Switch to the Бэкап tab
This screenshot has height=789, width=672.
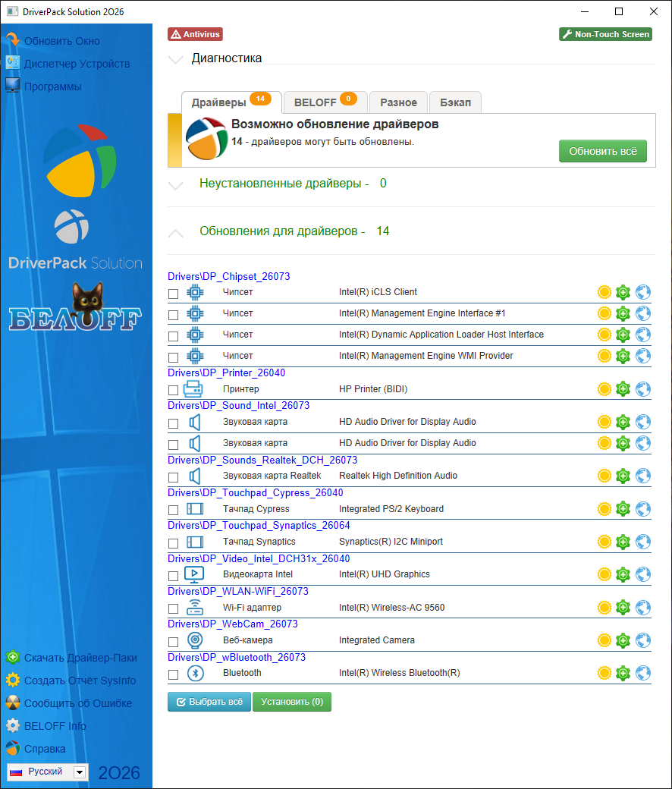(x=455, y=102)
